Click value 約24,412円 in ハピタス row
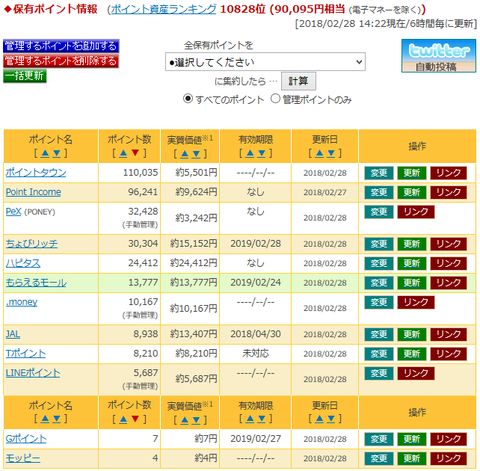The width and height of the screenshot is (480, 471). click(x=194, y=263)
